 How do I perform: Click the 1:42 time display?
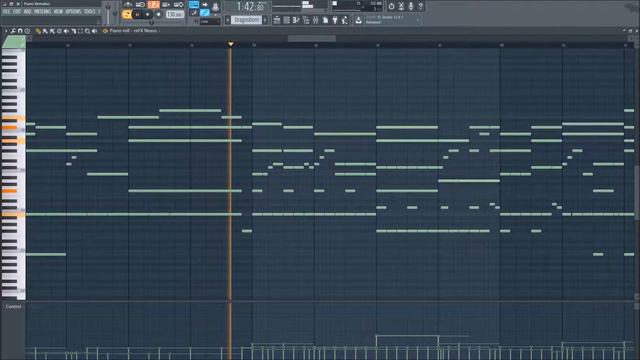[250, 7]
